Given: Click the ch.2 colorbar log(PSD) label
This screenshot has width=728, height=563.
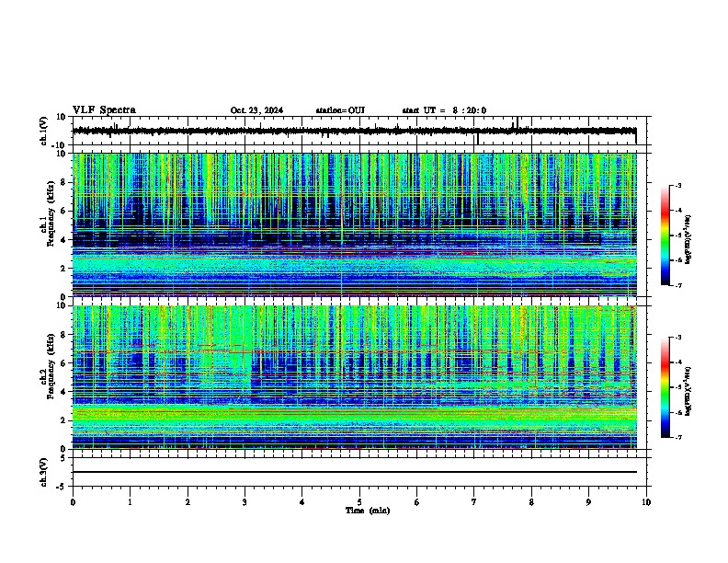Looking at the screenshot, I should point(688,391).
